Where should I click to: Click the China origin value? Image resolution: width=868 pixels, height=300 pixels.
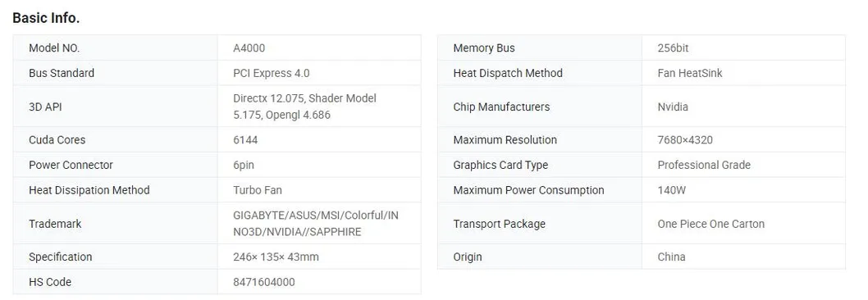tap(671, 257)
